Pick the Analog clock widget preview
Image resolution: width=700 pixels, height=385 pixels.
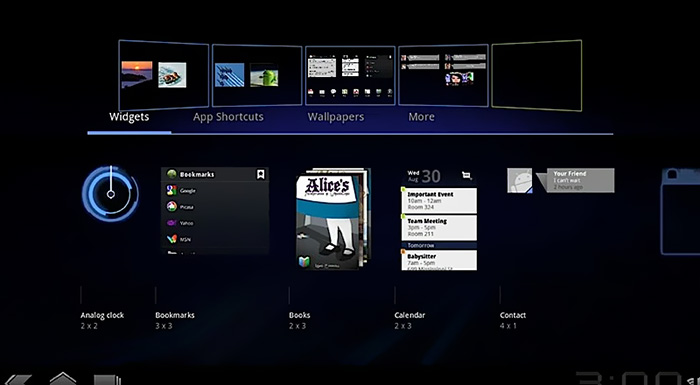(110, 194)
